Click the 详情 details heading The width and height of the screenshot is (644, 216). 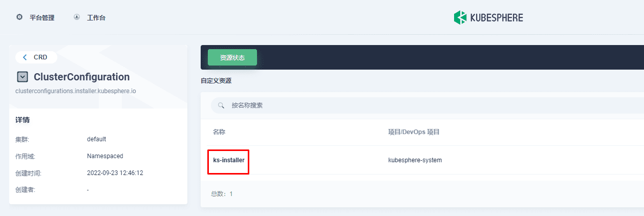pos(23,120)
